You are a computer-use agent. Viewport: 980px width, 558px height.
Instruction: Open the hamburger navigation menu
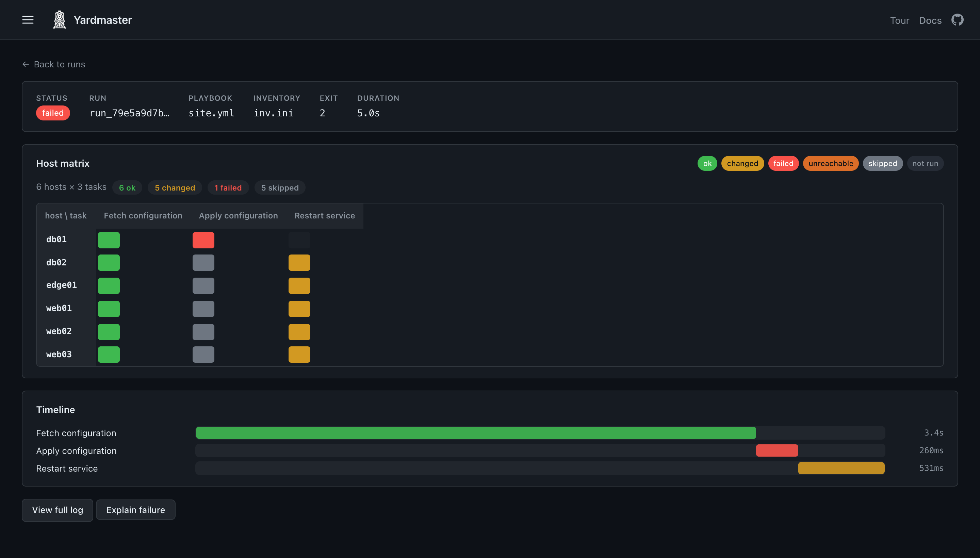tap(28, 20)
